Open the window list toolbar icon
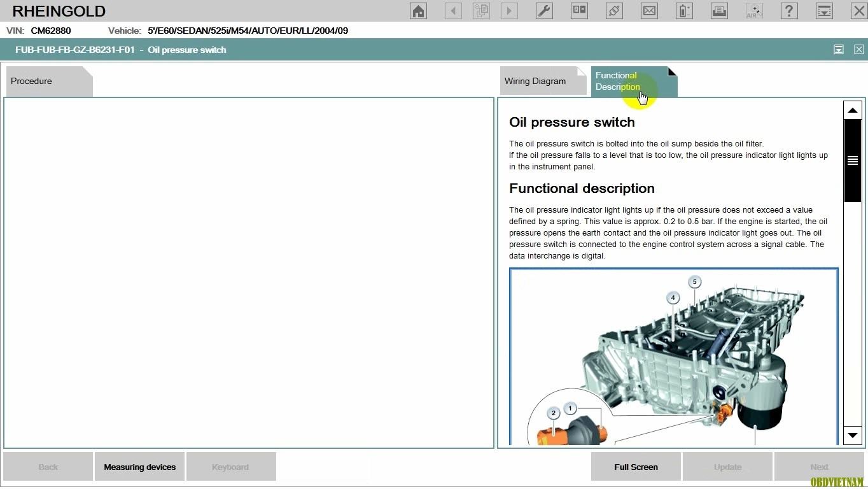Image resolution: width=868 pixels, height=489 pixels. coord(579,11)
